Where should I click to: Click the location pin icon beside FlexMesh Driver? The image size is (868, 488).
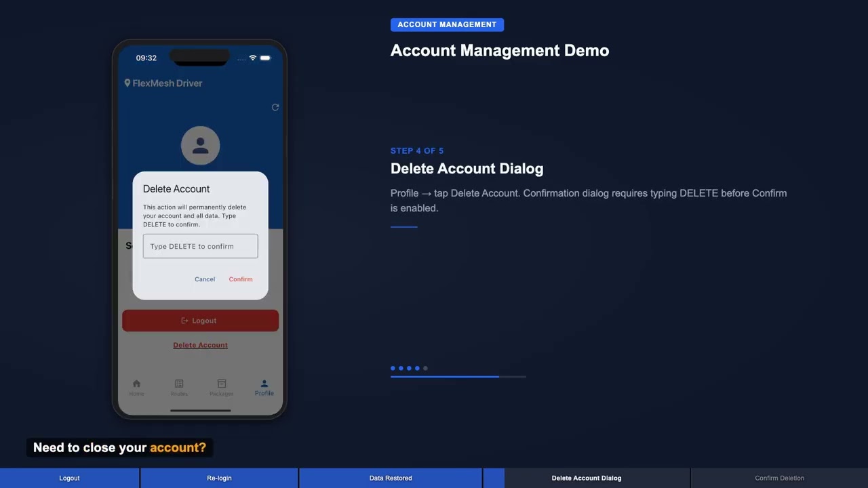click(127, 83)
